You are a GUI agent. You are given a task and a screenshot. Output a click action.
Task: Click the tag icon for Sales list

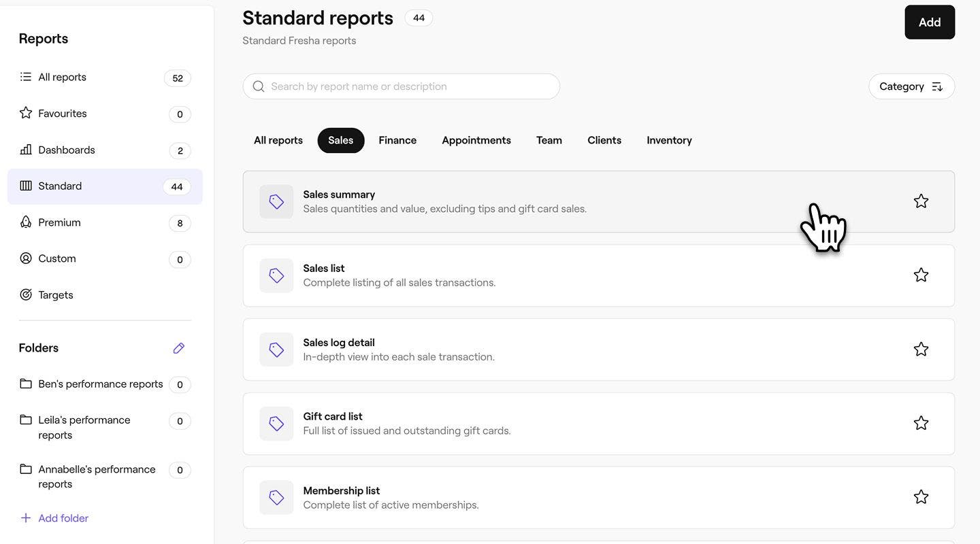(276, 275)
